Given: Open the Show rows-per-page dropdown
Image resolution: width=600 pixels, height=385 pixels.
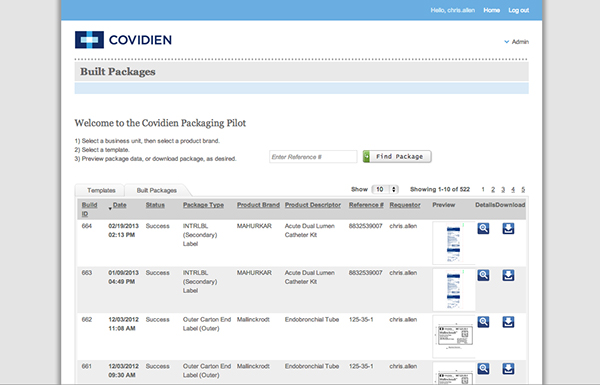Looking at the screenshot, I should click(385, 189).
